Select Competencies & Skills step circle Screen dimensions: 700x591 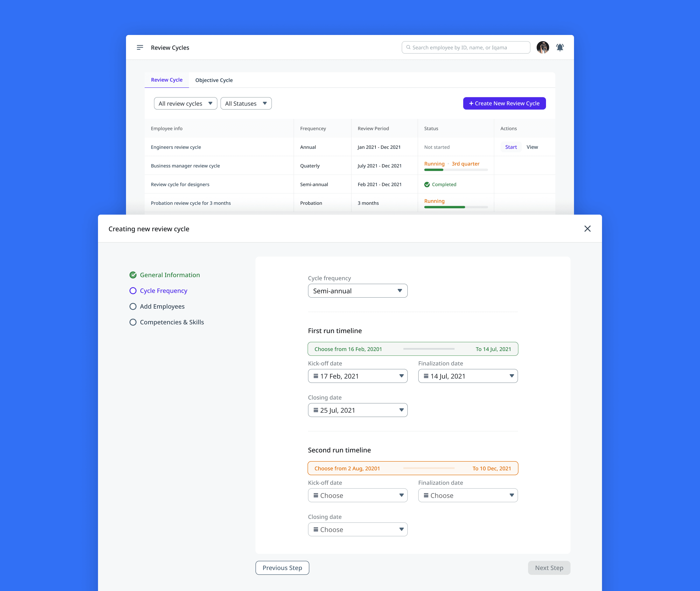click(x=133, y=322)
